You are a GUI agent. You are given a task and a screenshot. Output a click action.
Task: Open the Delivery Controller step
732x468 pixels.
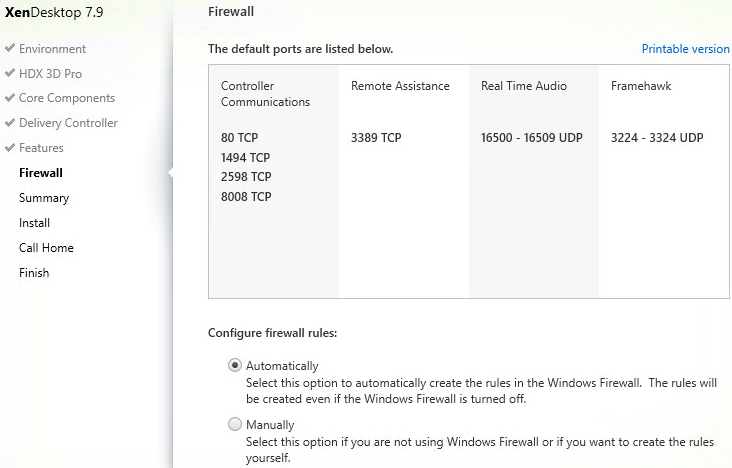point(68,123)
